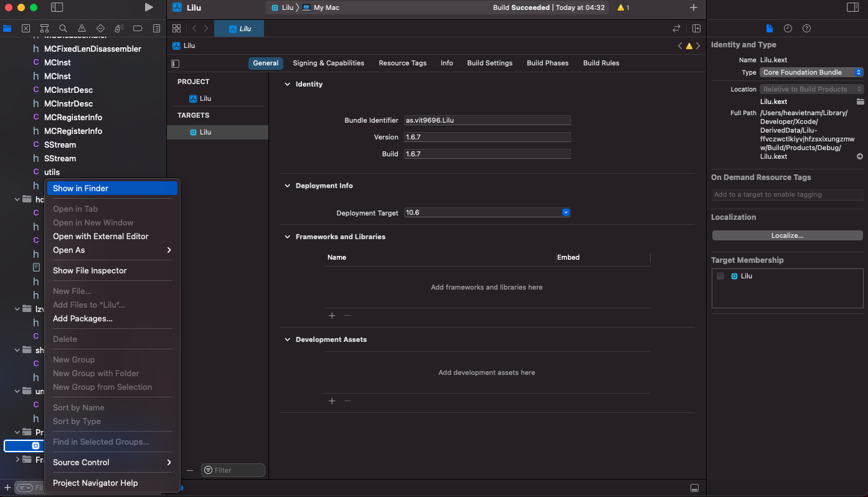Add an editor pane on the right

pos(696,29)
